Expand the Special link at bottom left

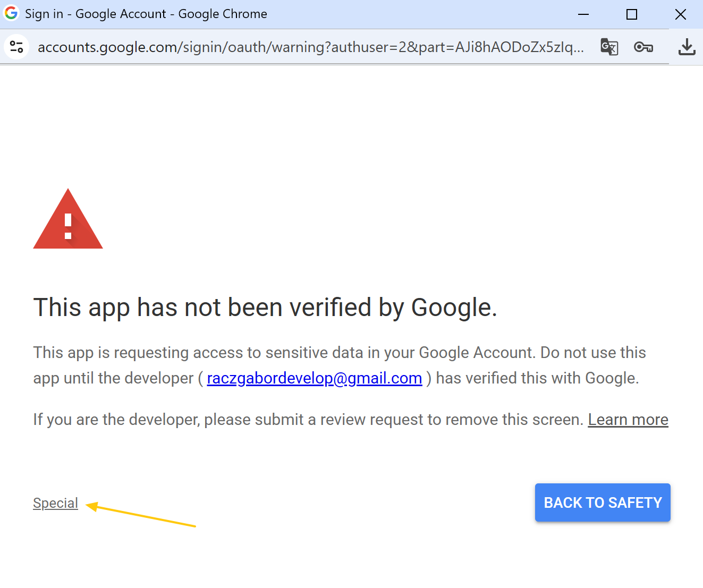point(55,503)
